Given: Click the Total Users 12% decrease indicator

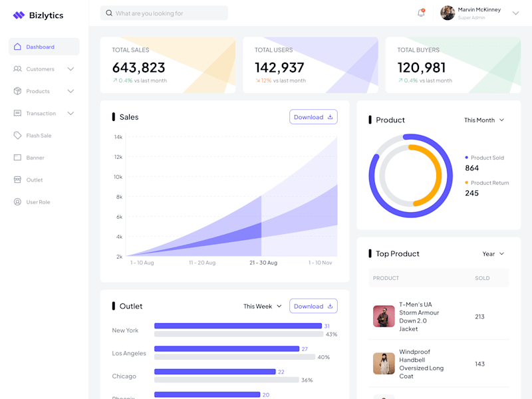Looking at the screenshot, I should point(263,80).
